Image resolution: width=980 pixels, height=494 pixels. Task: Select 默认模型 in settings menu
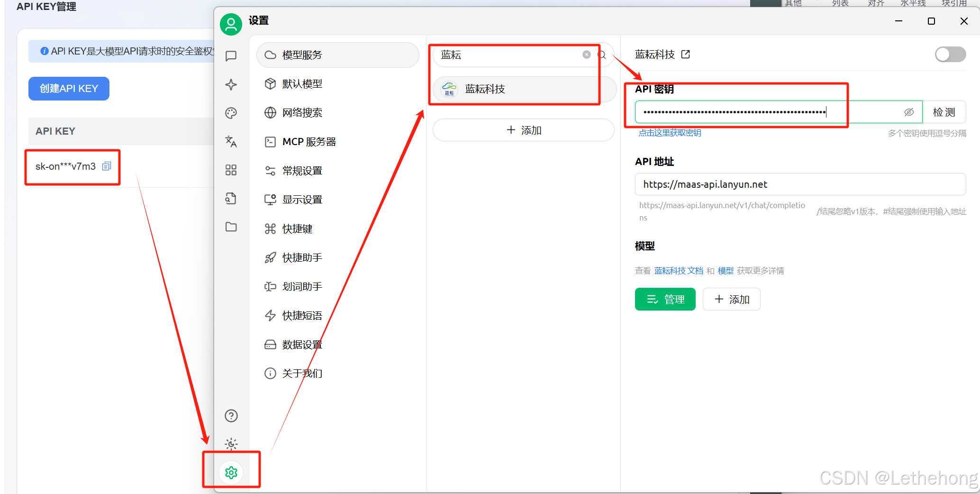tap(338, 84)
